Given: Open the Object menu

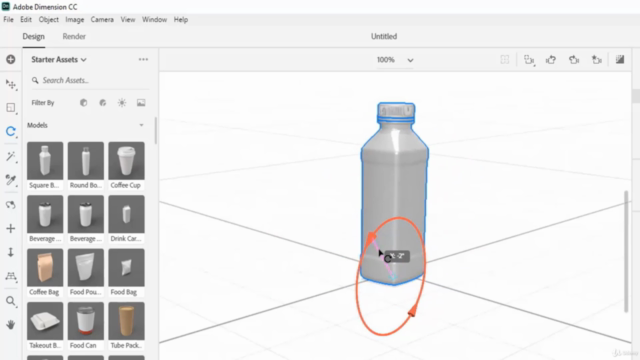Looking at the screenshot, I should click(49, 20).
